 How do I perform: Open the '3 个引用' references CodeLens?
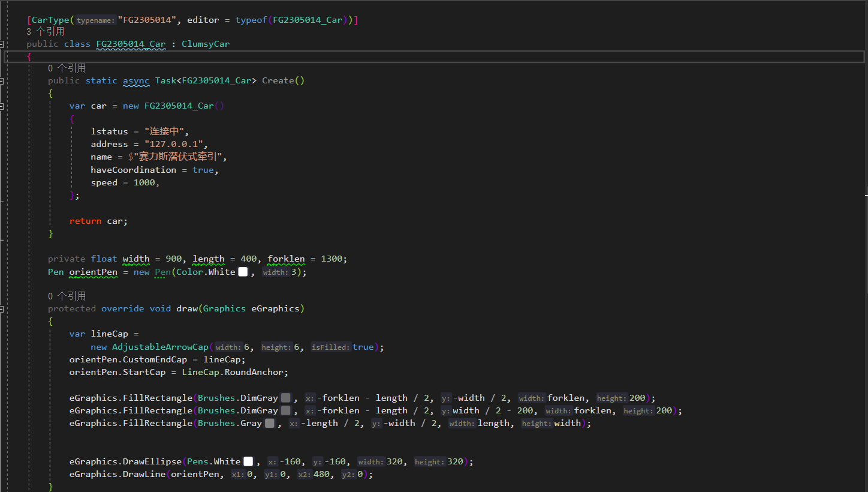[46, 32]
